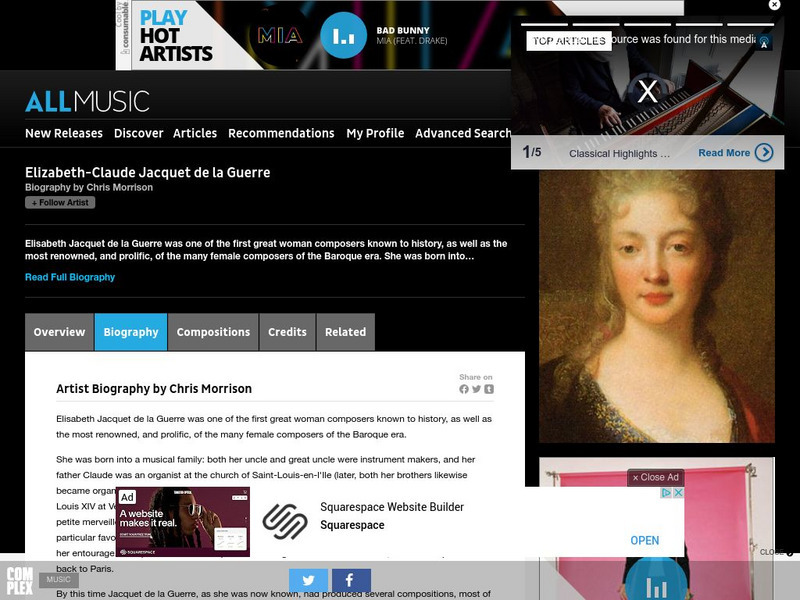This screenshot has height=600, width=800.
Task: Dismiss video with large X icon
Action: (x=647, y=92)
